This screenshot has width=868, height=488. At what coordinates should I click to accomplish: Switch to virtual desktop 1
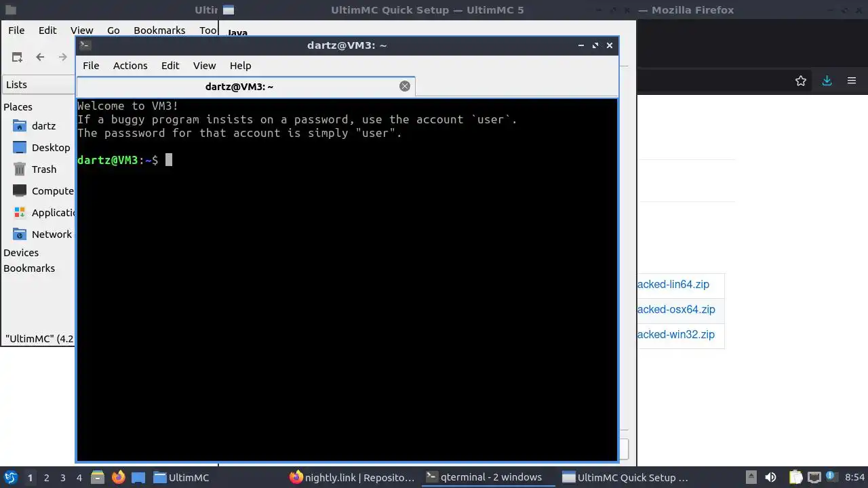(30, 478)
